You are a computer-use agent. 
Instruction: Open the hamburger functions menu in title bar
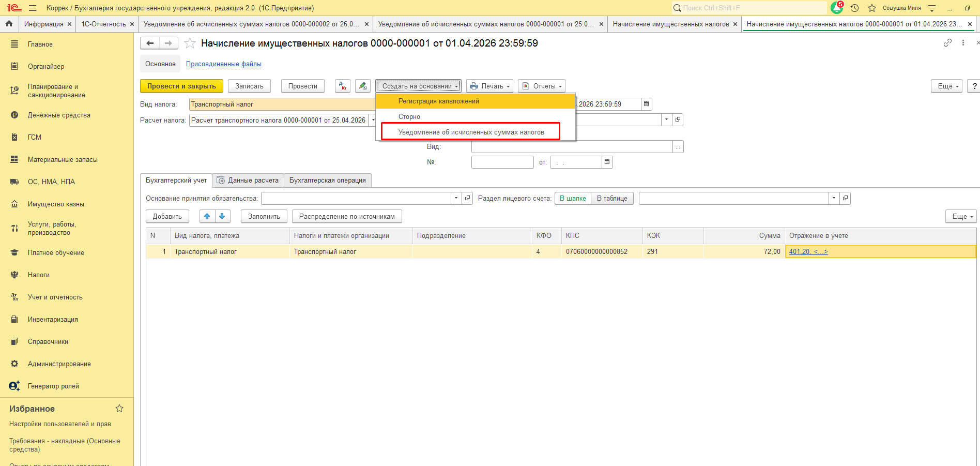tap(33, 8)
